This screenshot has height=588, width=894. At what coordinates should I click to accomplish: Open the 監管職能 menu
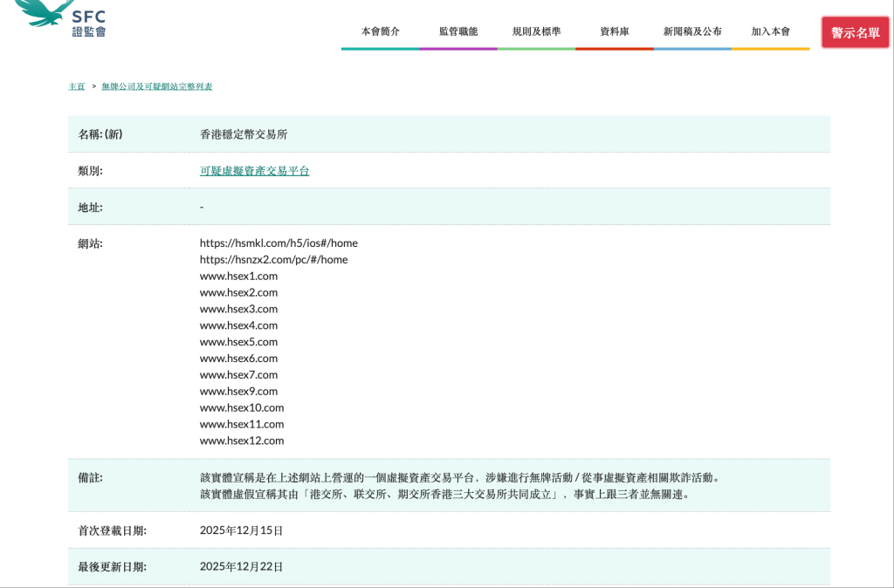(457, 31)
